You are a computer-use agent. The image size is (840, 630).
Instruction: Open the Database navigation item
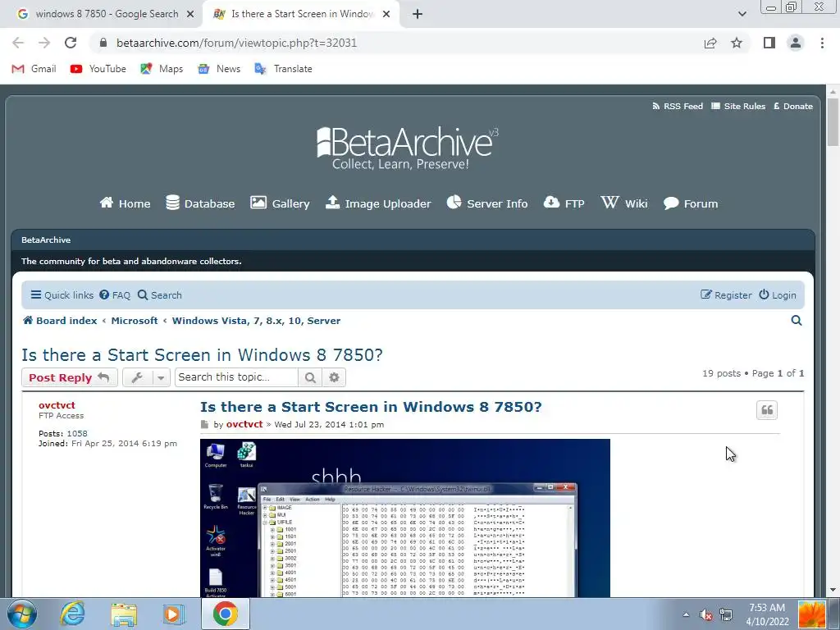click(200, 203)
